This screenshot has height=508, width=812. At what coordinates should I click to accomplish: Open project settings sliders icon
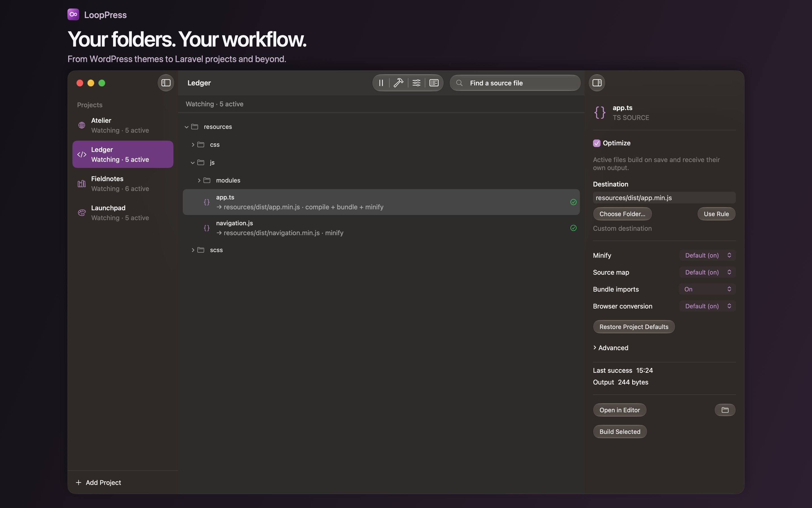416,83
